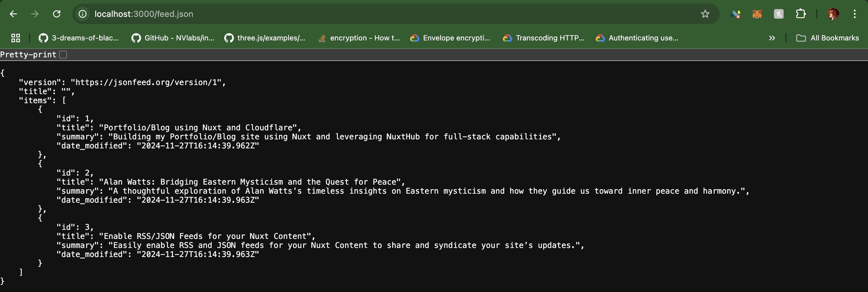Viewport: 868px width, 292px height.
Task: Open the bookmark apps grid icon
Action: pyautogui.click(x=15, y=38)
